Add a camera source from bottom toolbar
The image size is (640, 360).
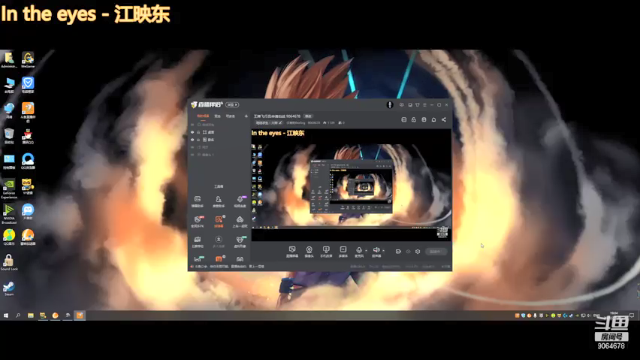click(309, 251)
